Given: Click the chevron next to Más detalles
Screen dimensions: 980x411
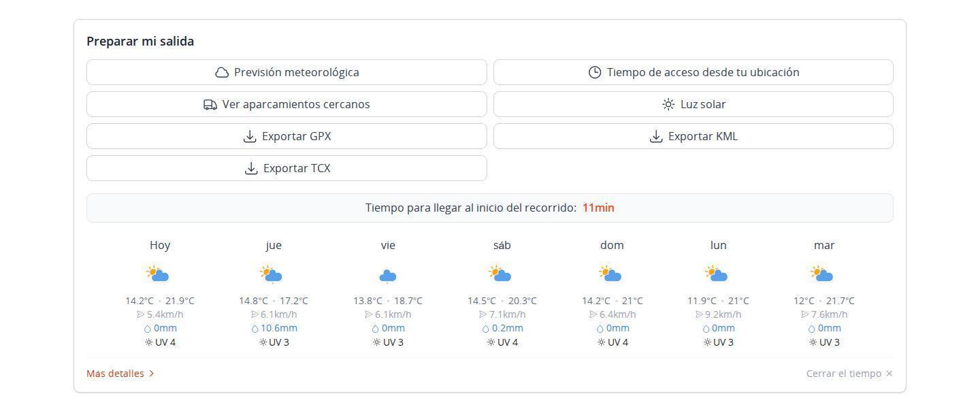Looking at the screenshot, I should (x=151, y=374).
